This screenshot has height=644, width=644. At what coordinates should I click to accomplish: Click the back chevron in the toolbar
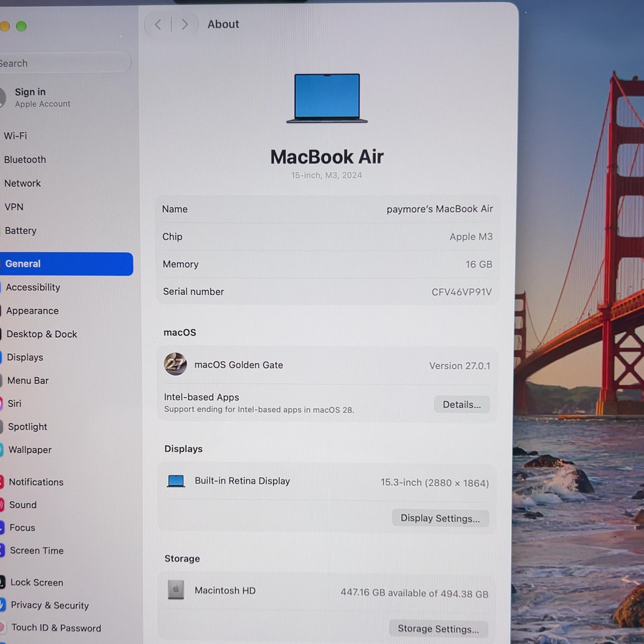(158, 25)
